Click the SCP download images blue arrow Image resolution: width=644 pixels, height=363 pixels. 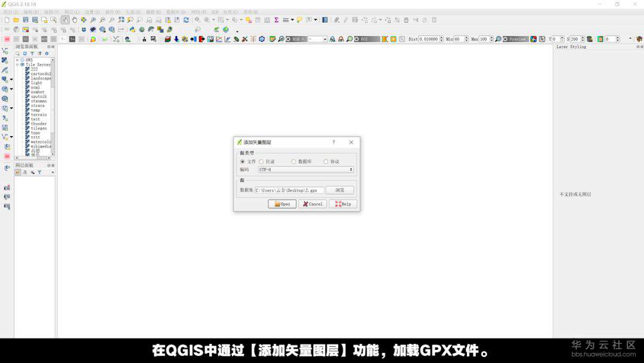(177, 39)
